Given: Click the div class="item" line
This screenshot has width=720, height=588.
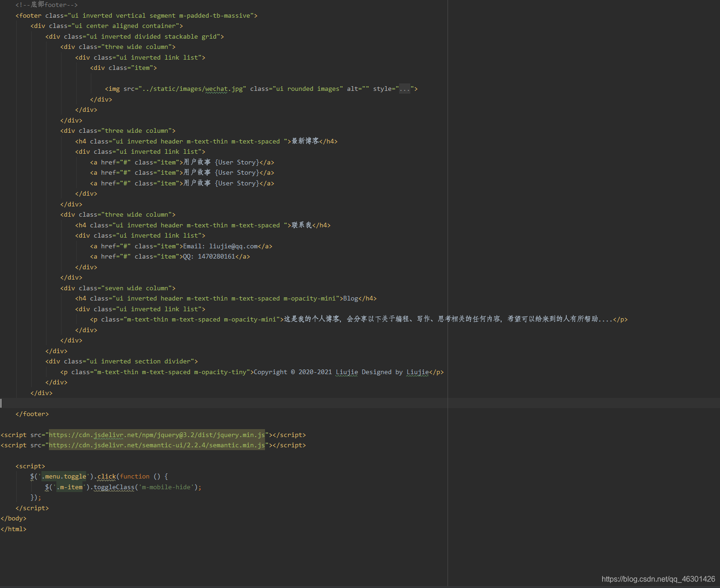Looking at the screenshot, I should (123, 68).
